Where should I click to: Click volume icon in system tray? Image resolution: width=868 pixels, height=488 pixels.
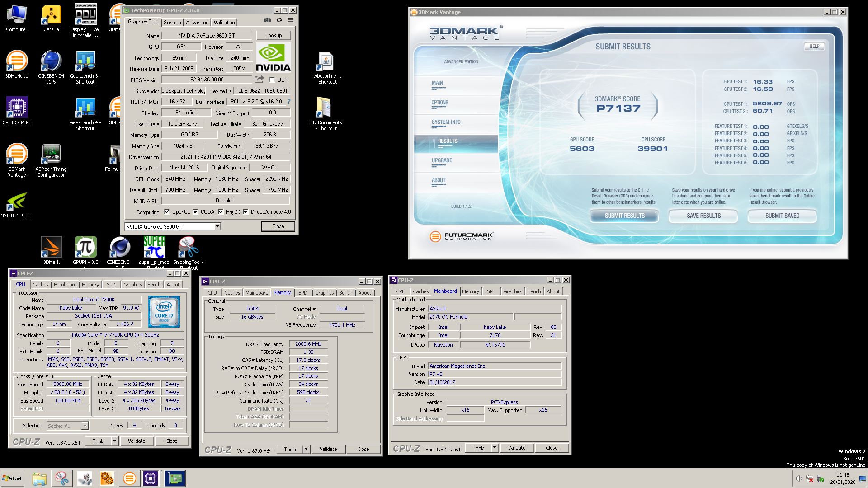(799, 479)
